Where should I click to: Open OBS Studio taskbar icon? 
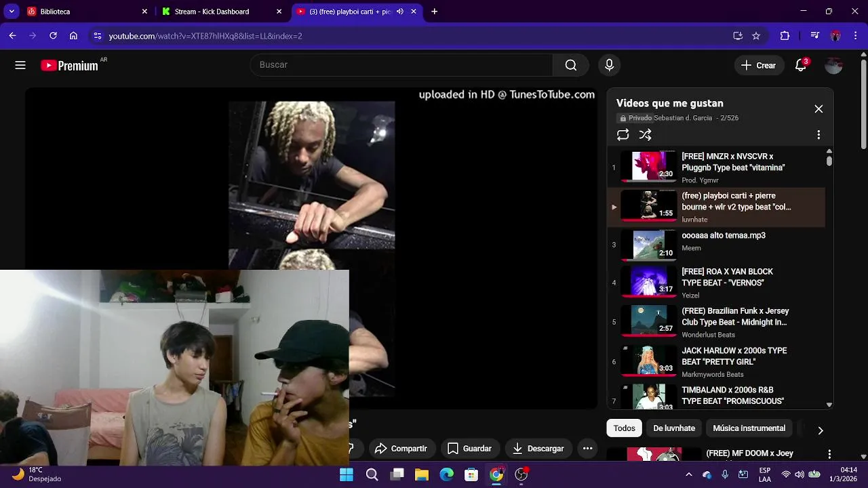coord(521,474)
